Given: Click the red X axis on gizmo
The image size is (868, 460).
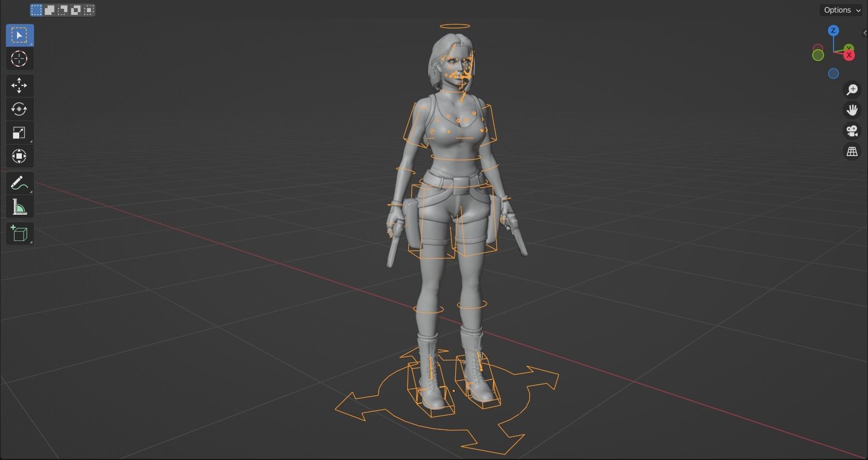Looking at the screenshot, I should click(x=849, y=55).
